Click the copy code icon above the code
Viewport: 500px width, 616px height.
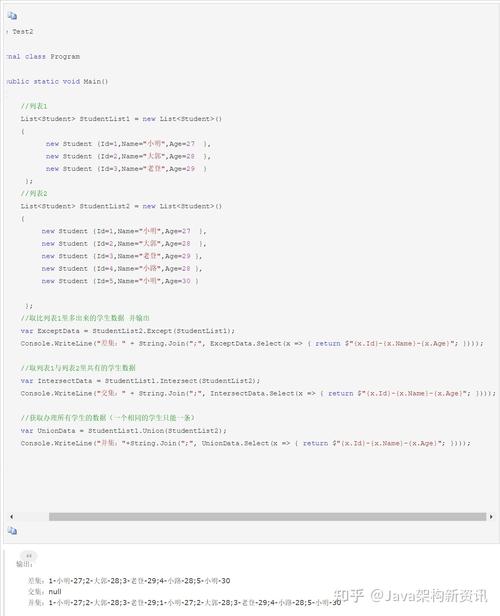pyautogui.click(x=12, y=16)
